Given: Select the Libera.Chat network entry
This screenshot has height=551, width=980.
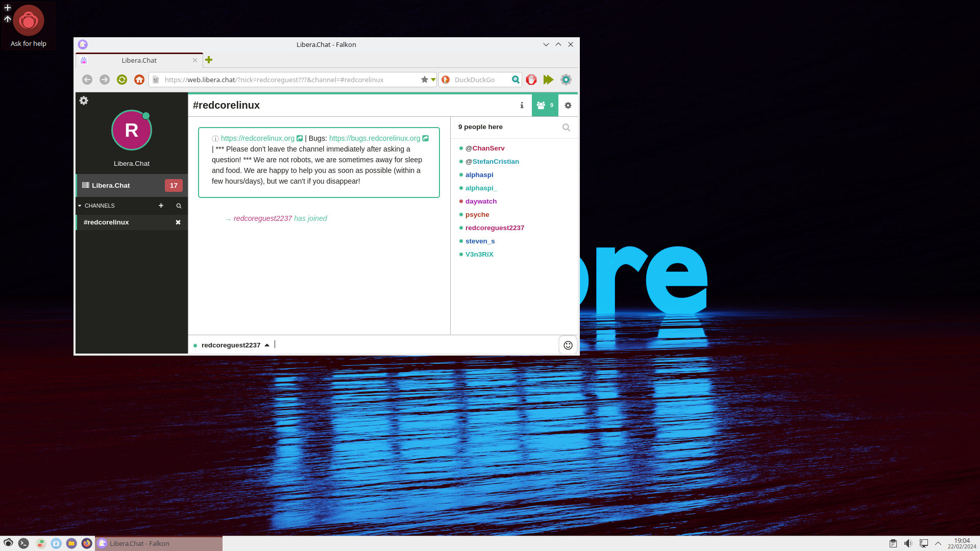Looking at the screenshot, I should (x=132, y=186).
